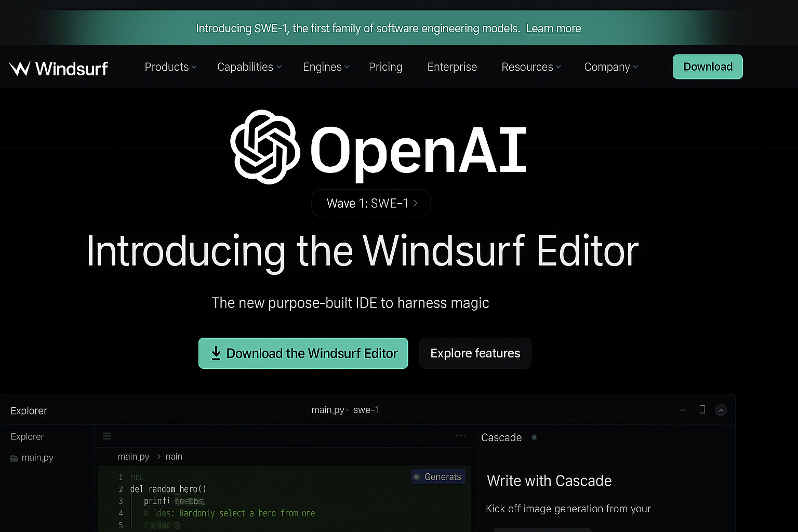
Task: Click the round chevron-up icon in title bar
Action: (721, 410)
